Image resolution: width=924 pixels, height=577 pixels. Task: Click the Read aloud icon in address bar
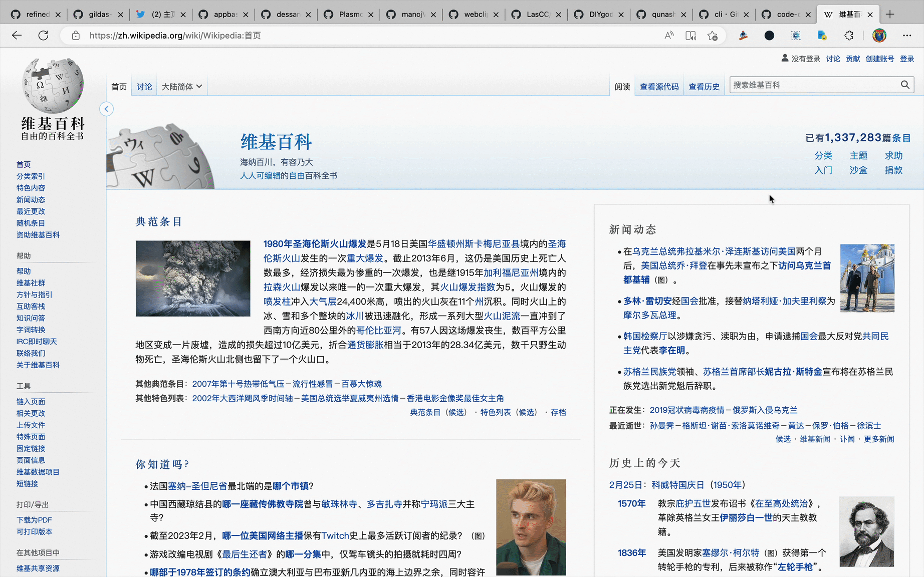pos(669,36)
